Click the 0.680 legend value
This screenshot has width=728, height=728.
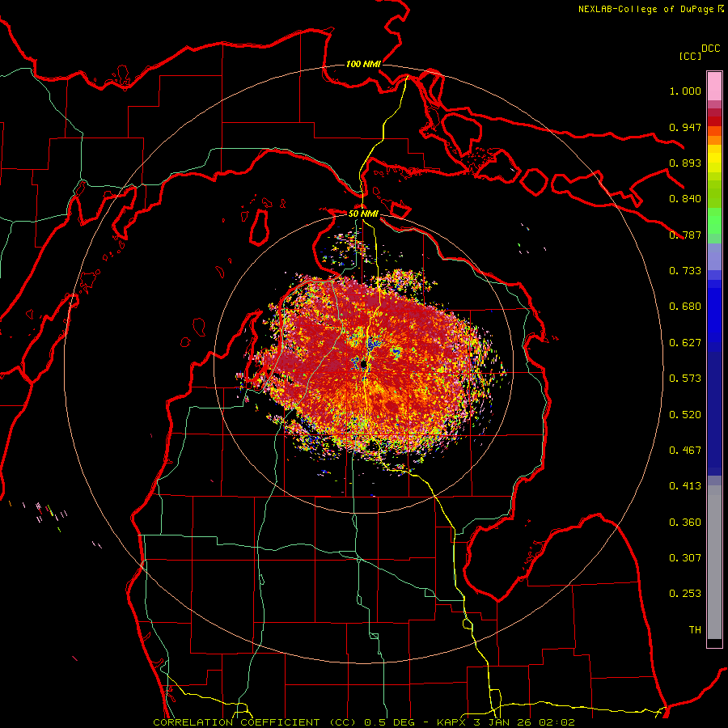click(x=685, y=307)
